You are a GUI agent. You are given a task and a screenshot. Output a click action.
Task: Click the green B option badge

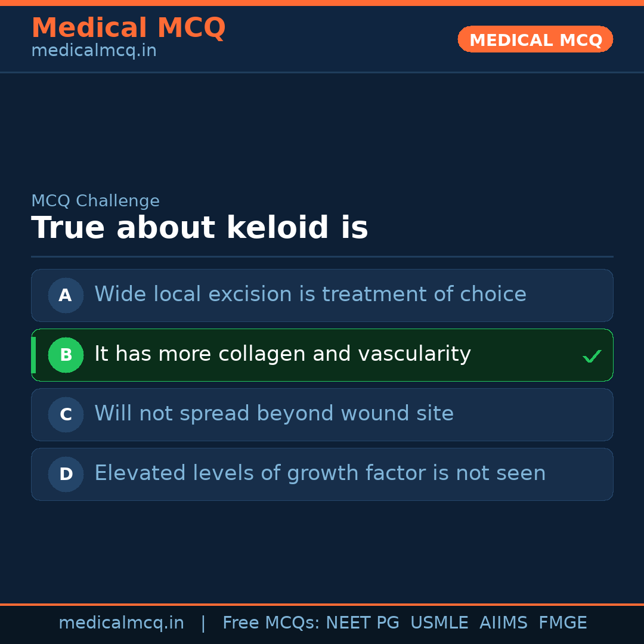66,355
